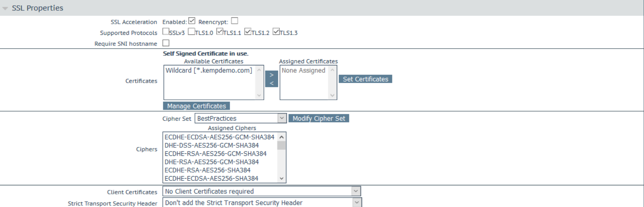644x207 pixels.
Task: Click the Modify Cipher Set button
Action: 319,118
